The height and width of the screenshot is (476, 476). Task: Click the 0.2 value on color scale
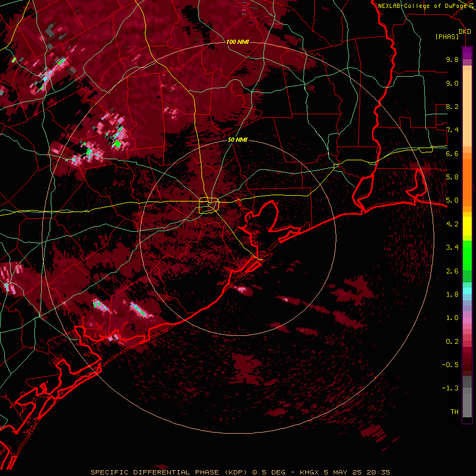click(x=452, y=342)
